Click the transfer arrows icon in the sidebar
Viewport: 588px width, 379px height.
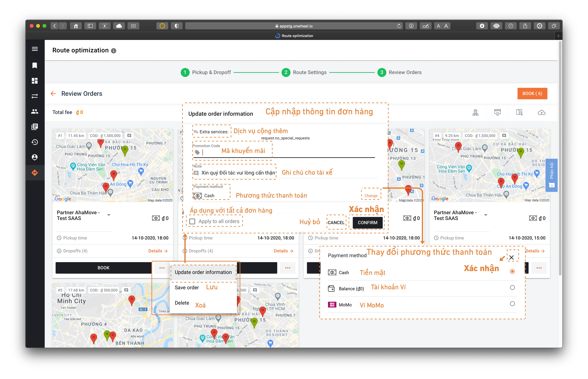[35, 96]
